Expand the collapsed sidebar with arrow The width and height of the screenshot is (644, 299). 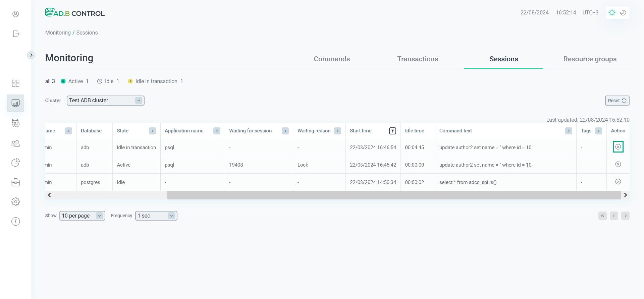tap(31, 55)
